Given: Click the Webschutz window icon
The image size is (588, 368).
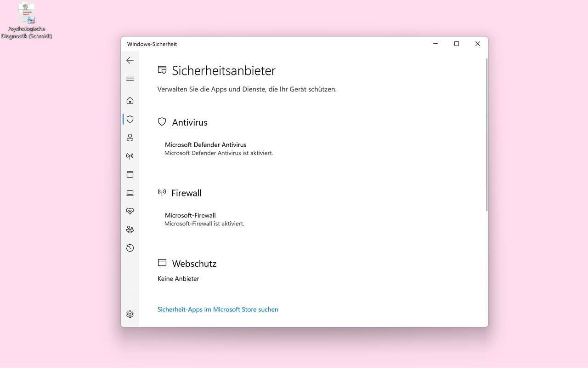Looking at the screenshot, I should [162, 263].
